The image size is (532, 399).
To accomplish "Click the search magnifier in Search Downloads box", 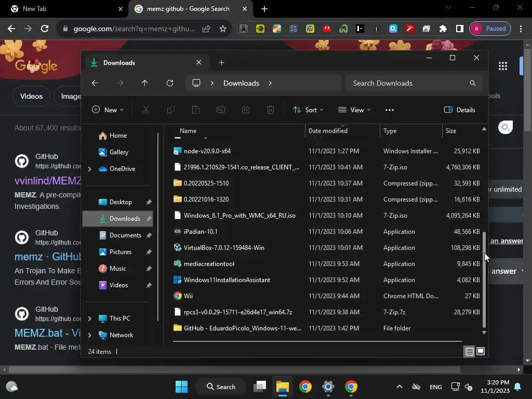I will click(x=472, y=83).
